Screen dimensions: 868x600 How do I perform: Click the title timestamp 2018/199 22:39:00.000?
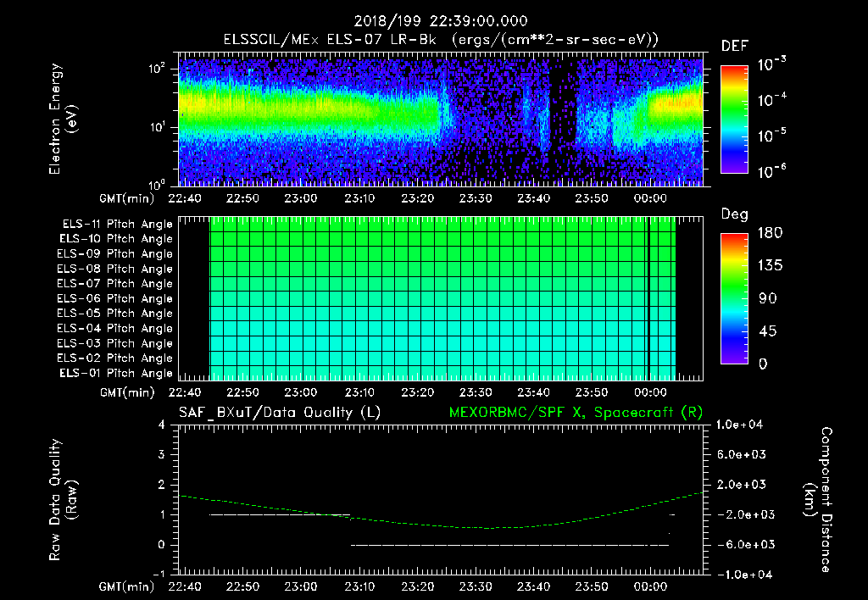441,21
